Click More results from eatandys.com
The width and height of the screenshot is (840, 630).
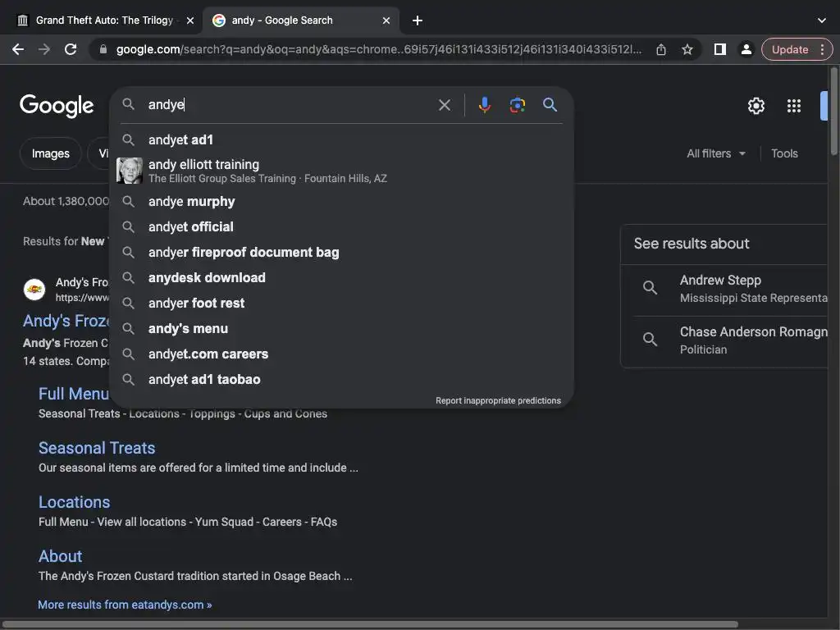pos(125,605)
